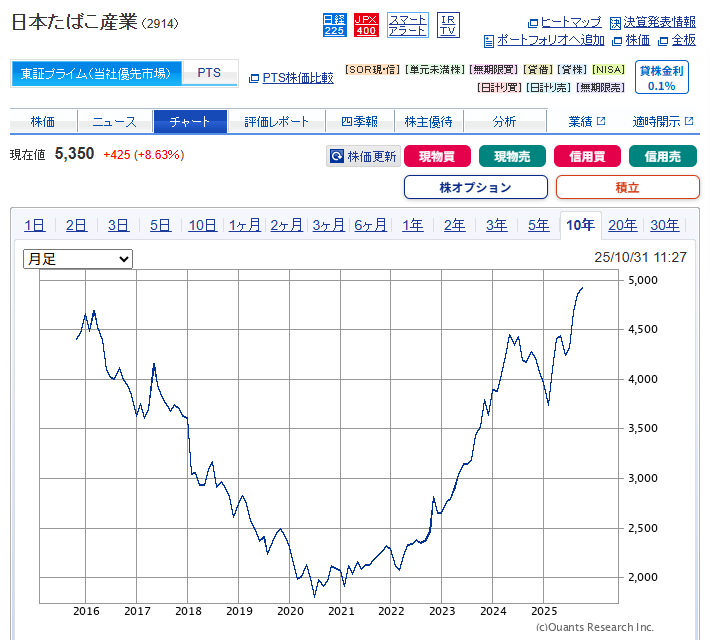Select the 6ヶ月 chart period
This screenshot has height=640, width=710.
pos(370,225)
